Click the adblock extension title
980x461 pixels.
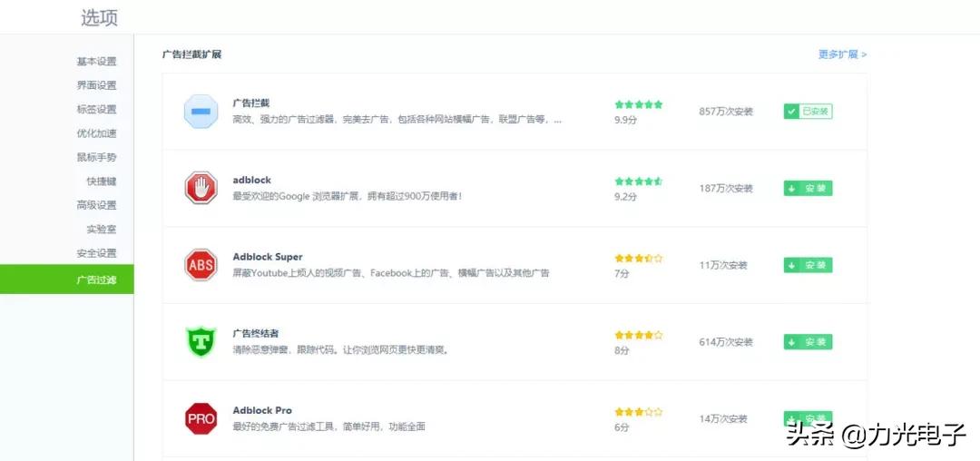[252, 180]
